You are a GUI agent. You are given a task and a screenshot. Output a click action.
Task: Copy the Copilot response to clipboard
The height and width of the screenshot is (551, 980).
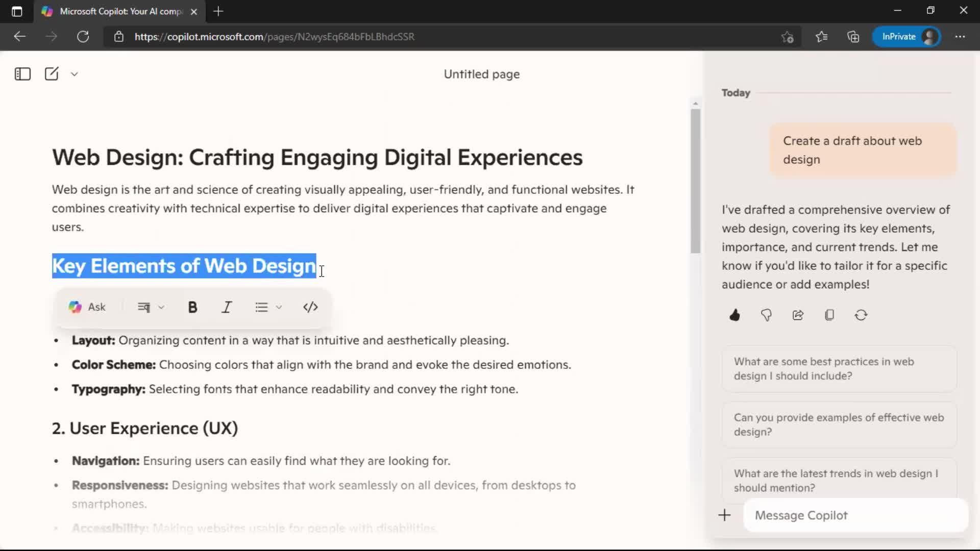[x=829, y=315]
